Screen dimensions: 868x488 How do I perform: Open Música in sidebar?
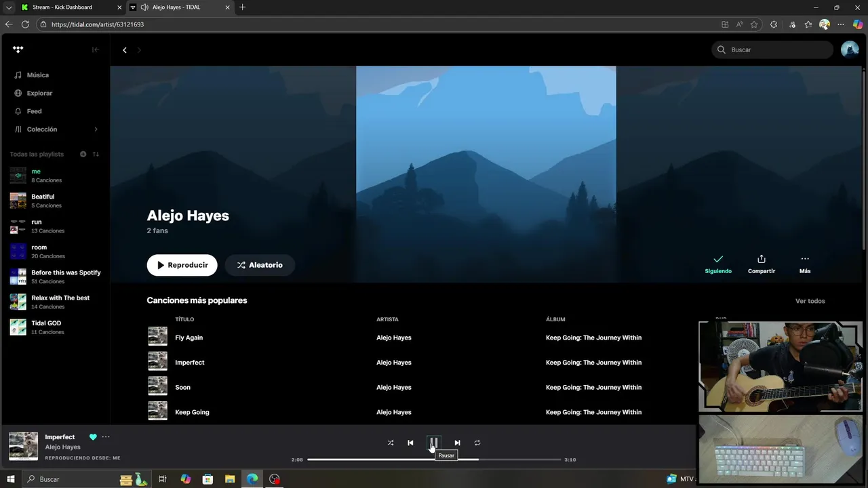click(x=38, y=75)
